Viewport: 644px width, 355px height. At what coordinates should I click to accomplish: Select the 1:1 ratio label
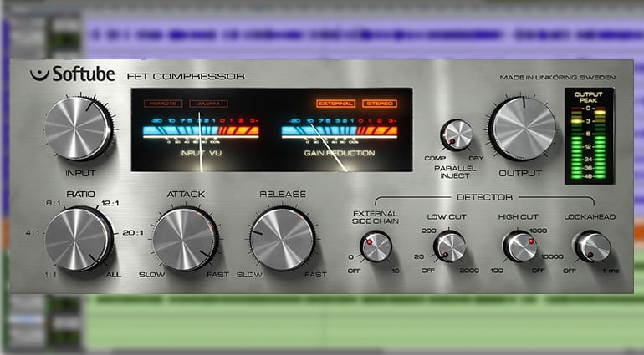coord(51,275)
